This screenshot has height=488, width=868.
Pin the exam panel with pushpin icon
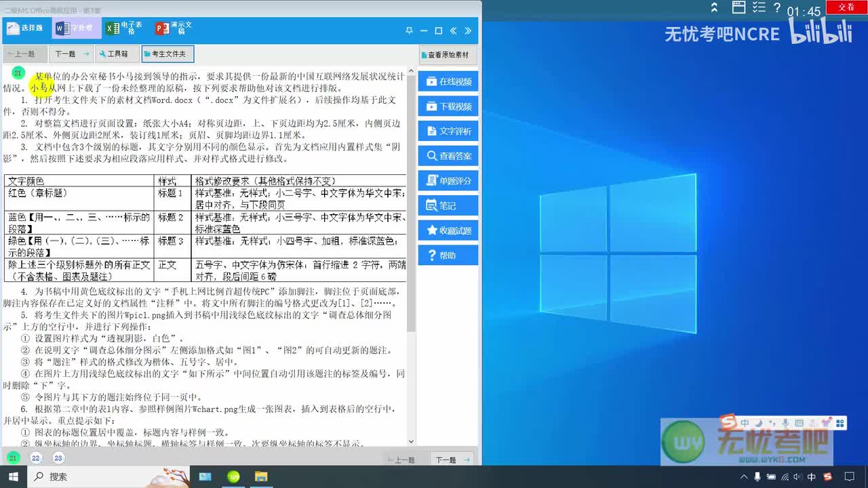(x=409, y=30)
